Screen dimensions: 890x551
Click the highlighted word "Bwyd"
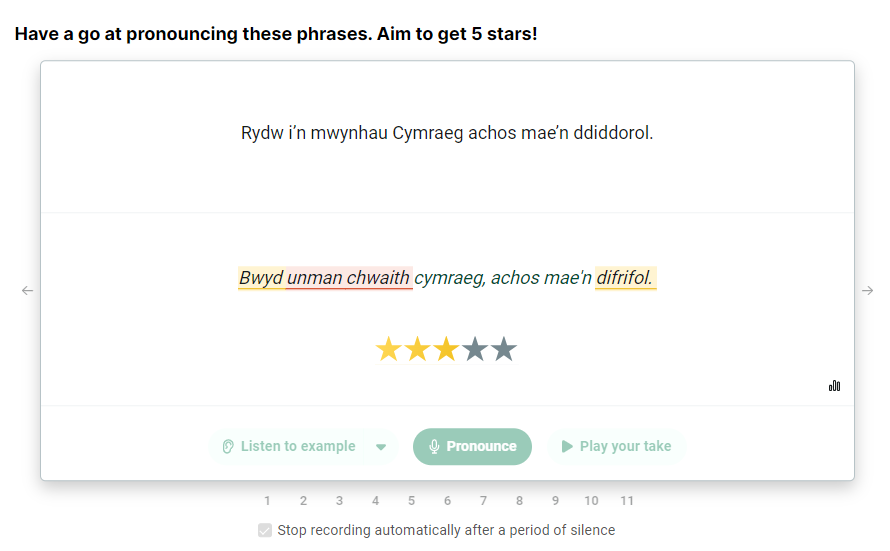[x=261, y=278]
